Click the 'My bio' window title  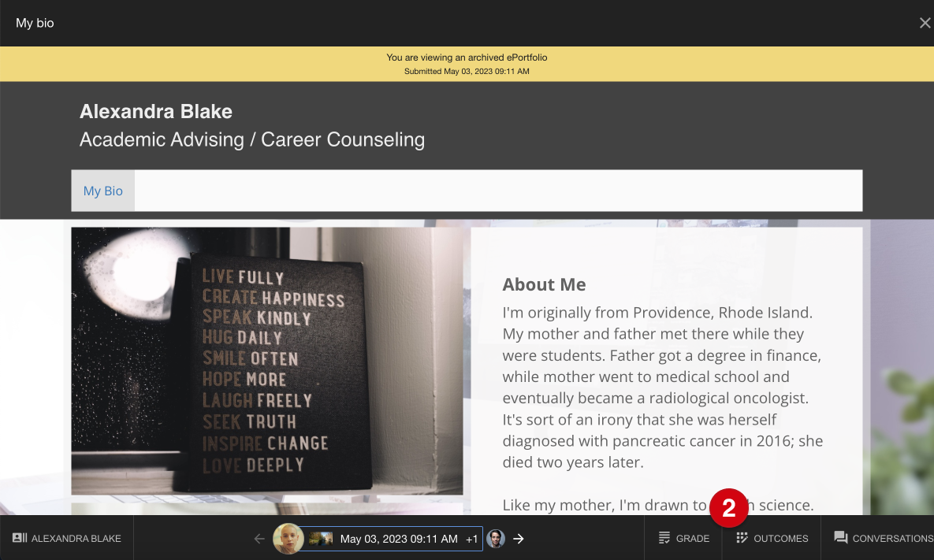coord(35,23)
